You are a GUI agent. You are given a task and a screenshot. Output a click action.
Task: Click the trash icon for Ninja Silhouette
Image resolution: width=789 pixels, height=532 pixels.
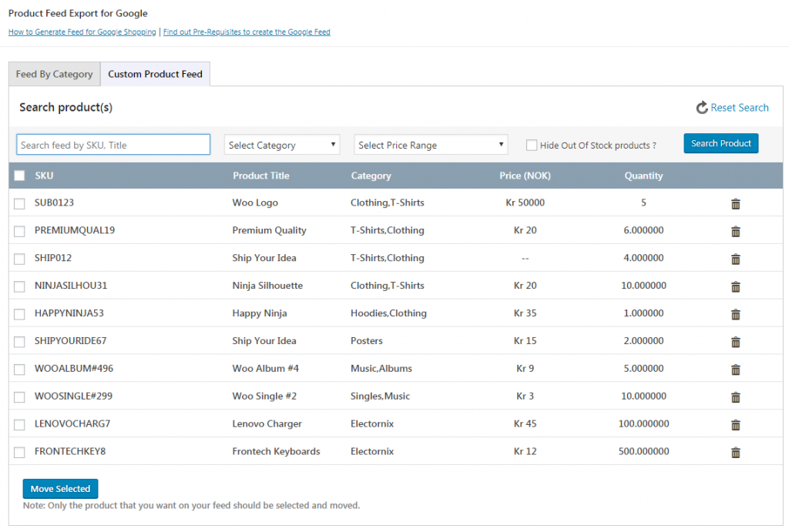coord(735,286)
